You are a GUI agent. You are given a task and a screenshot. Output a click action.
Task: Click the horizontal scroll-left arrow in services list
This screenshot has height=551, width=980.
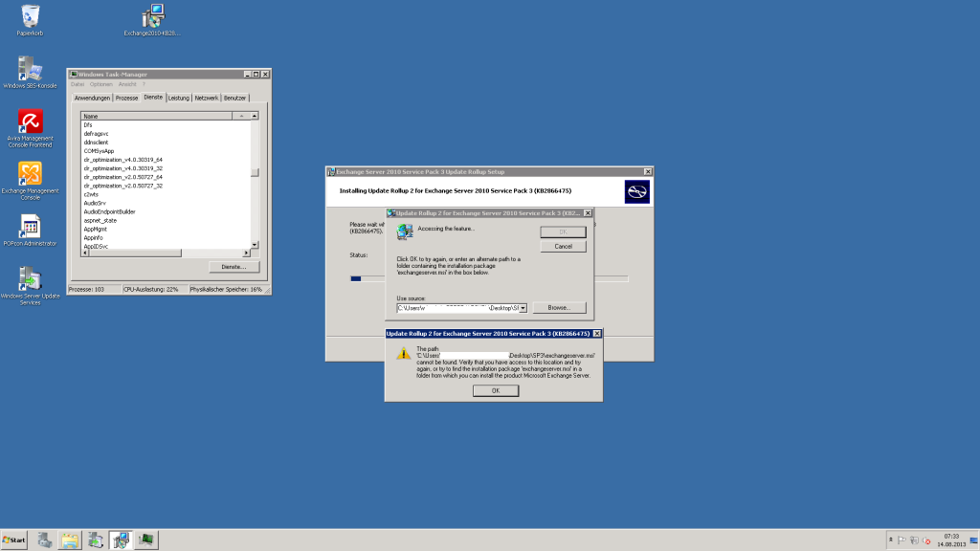pyautogui.click(x=85, y=253)
